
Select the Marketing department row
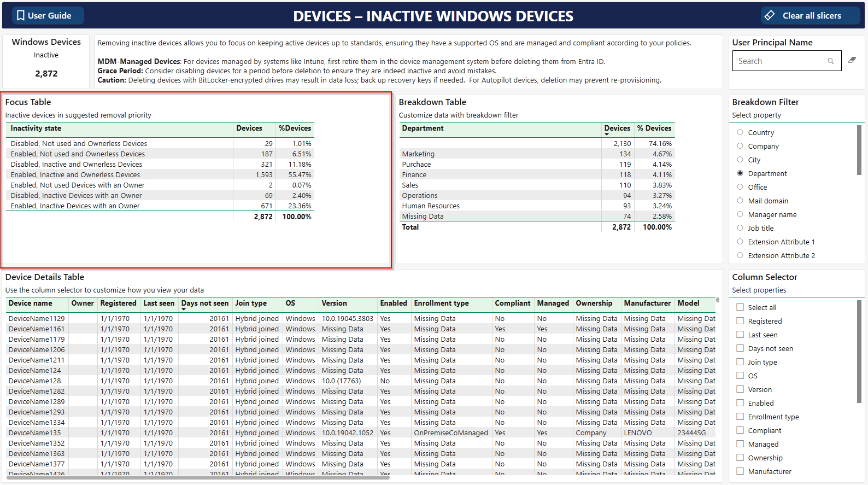[418, 154]
